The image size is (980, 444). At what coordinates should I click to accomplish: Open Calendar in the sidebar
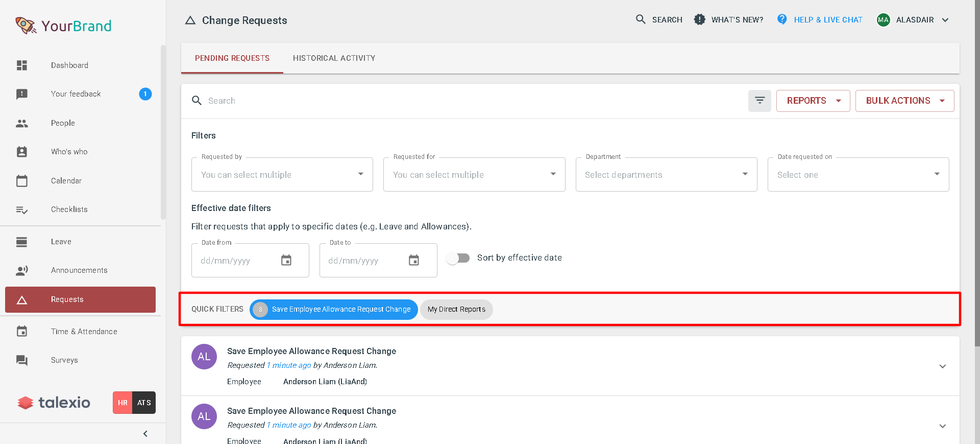click(66, 181)
